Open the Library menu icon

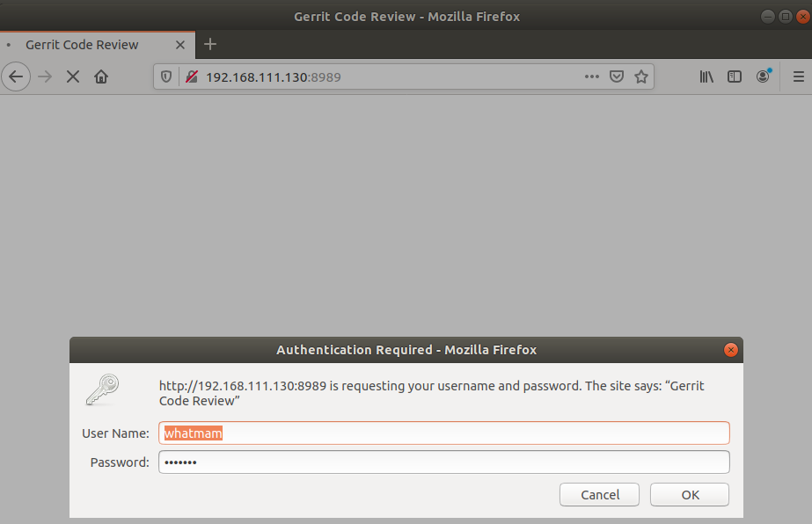[x=706, y=76]
